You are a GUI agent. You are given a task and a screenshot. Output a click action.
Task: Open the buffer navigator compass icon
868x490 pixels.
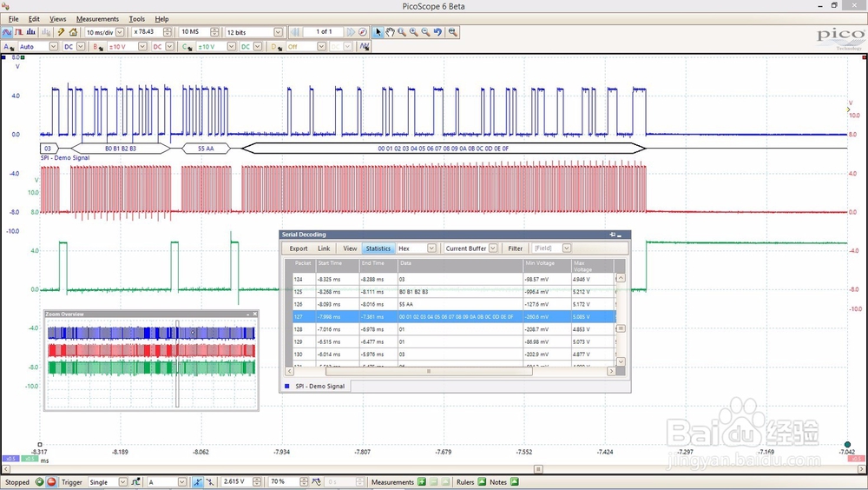tap(363, 32)
